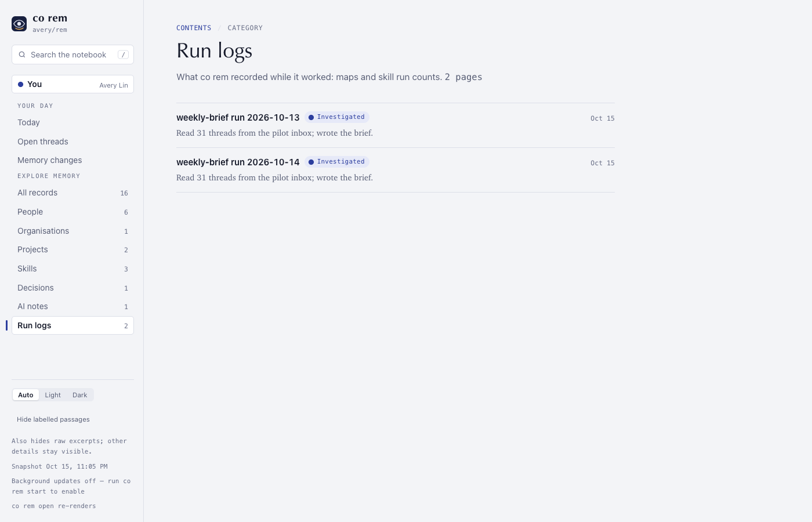This screenshot has width=812, height=522.
Task: Open the Skills category
Action: pyautogui.click(x=72, y=269)
